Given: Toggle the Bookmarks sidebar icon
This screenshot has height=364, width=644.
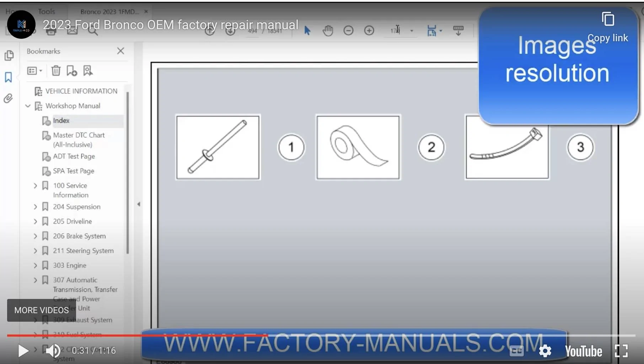Looking at the screenshot, I should [9, 77].
